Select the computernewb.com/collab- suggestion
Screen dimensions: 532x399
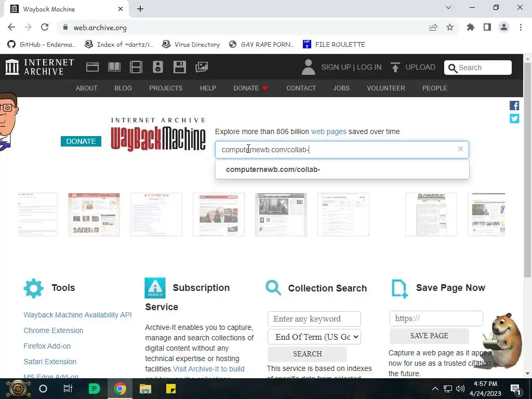pyautogui.click(x=342, y=169)
